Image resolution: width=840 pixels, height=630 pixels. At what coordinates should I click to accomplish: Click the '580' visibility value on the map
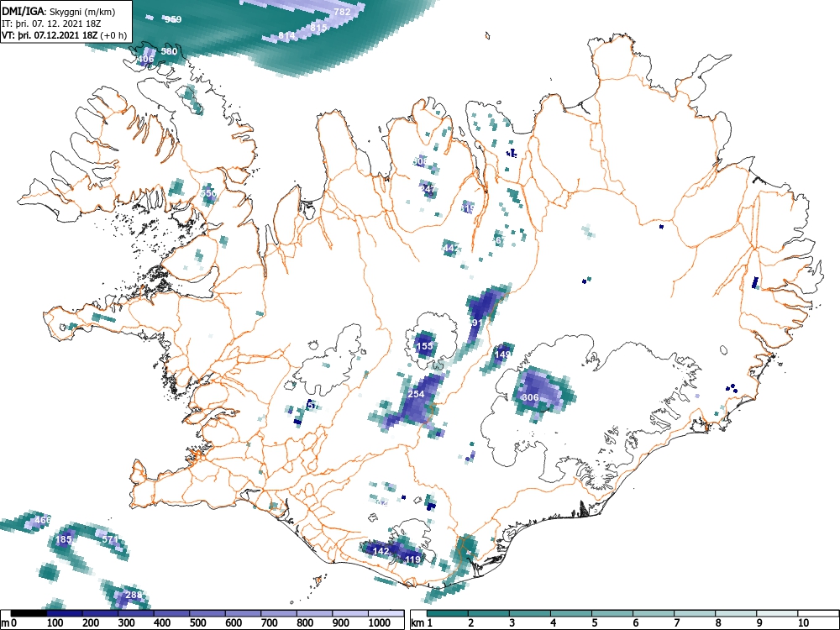point(169,51)
